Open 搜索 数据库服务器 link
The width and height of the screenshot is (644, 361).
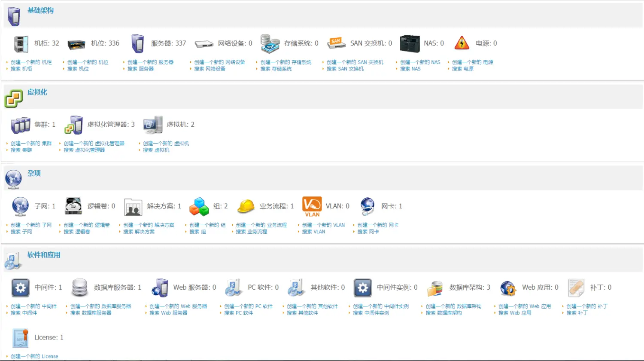[x=91, y=313]
